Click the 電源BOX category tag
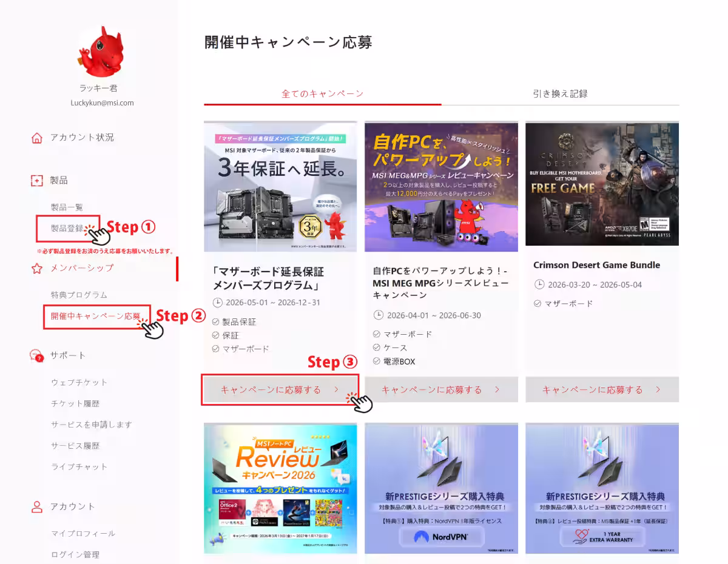The image size is (728, 564). pos(399,361)
